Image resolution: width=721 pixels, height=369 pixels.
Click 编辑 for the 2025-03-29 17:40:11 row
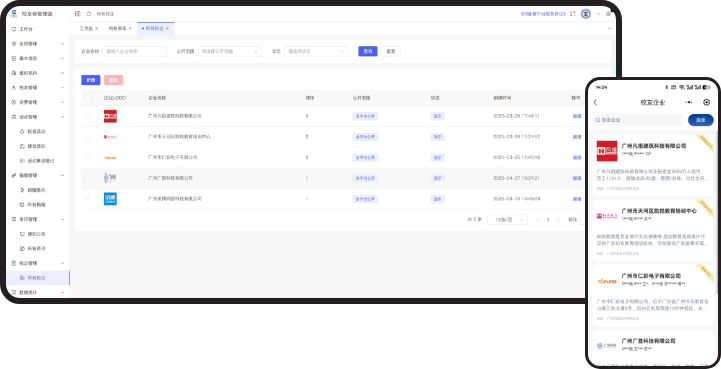[x=577, y=116]
